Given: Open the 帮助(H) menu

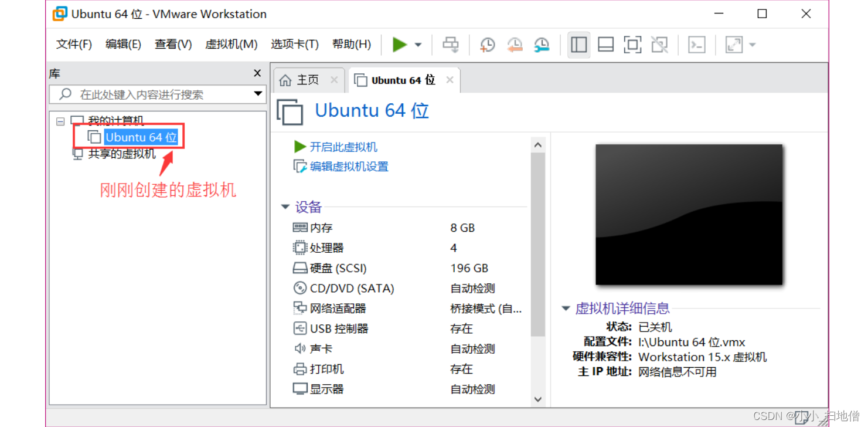Looking at the screenshot, I should click(352, 44).
